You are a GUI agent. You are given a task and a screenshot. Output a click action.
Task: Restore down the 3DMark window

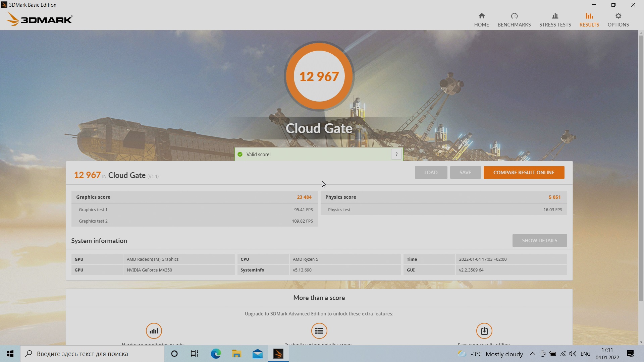(x=613, y=5)
